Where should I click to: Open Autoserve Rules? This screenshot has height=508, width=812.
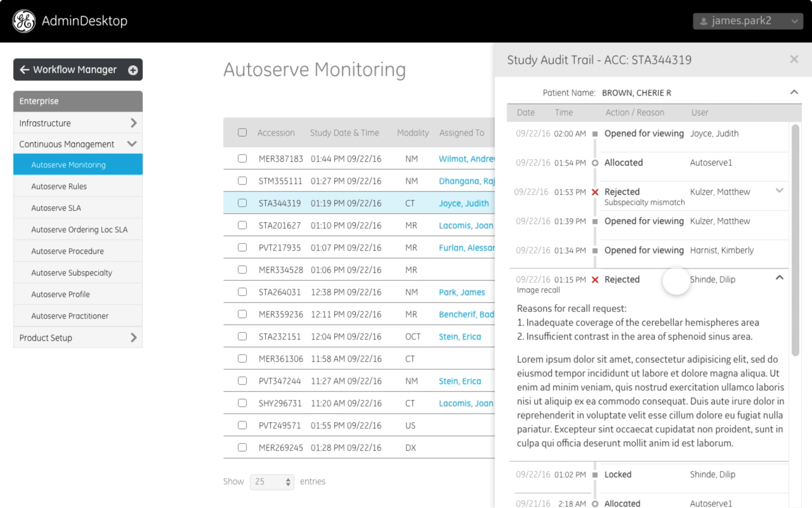(x=78, y=186)
